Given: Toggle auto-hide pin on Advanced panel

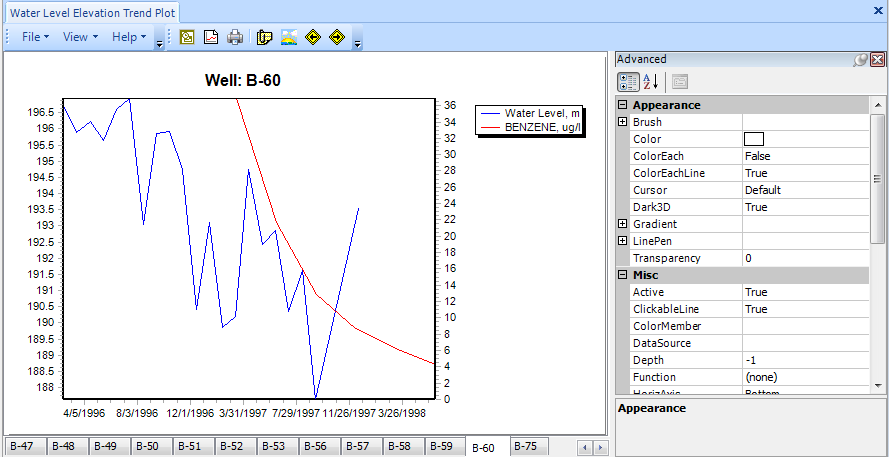Looking at the screenshot, I should click(x=860, y=60).
